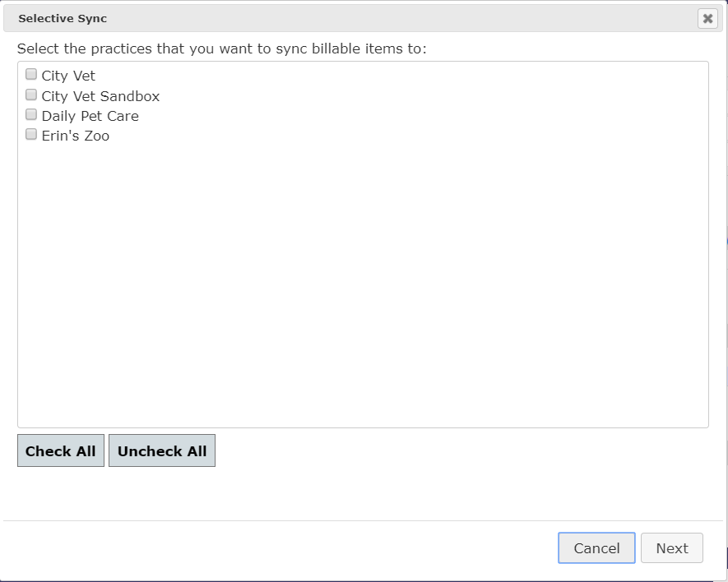
Task: Click blank space right of Uncheck All
Action: coord(460,450)
